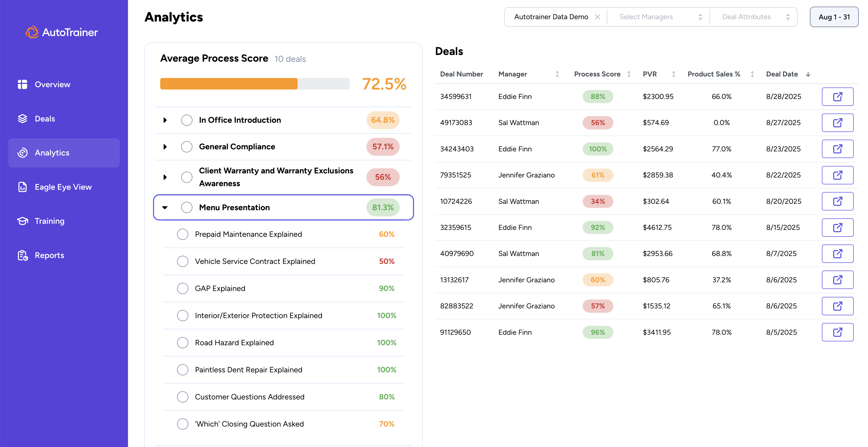
Task: Click the AutoTrainer logo
Action: point(62,32)
